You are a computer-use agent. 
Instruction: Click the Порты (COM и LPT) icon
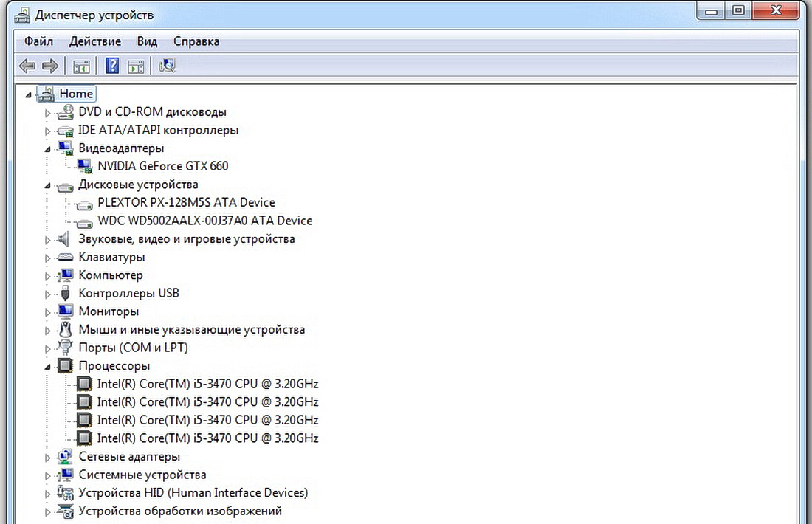(65, 348)
